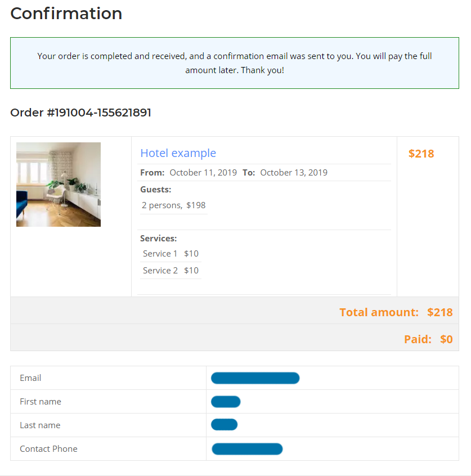Click the October 11, 2019 start date
Viewport: 471px width, 476px height.
pyautogui.click(x=203, y=173)
